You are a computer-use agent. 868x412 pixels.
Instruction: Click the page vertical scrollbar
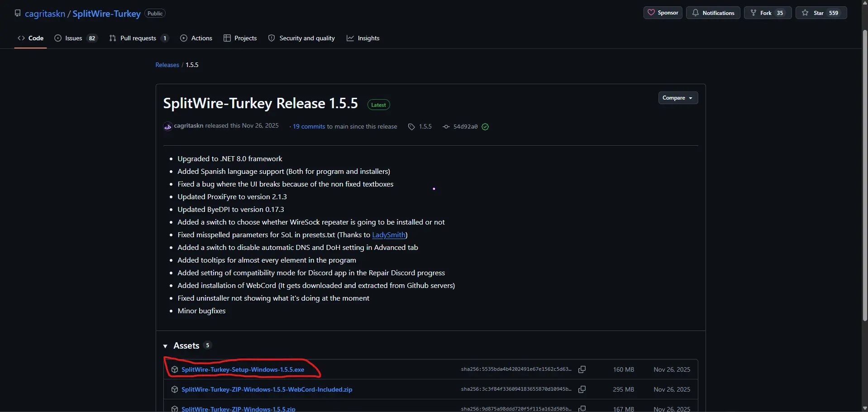[x=865, y=176]
